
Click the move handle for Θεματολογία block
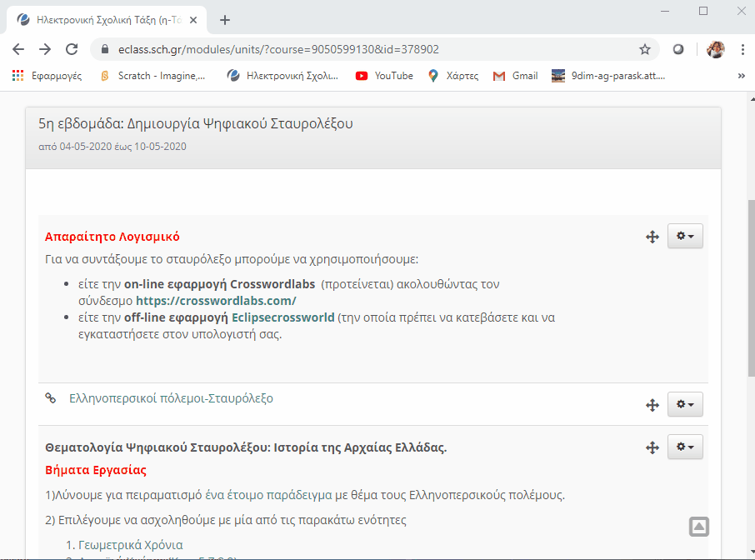click(x=652, y=447)
